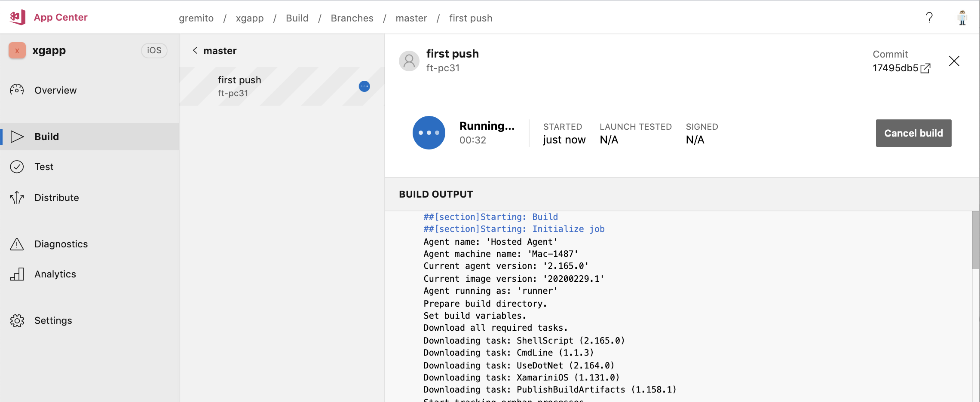Click the Build play-triangle icon
This screenshot has height=402, width=980.
(x=17, y=137)
